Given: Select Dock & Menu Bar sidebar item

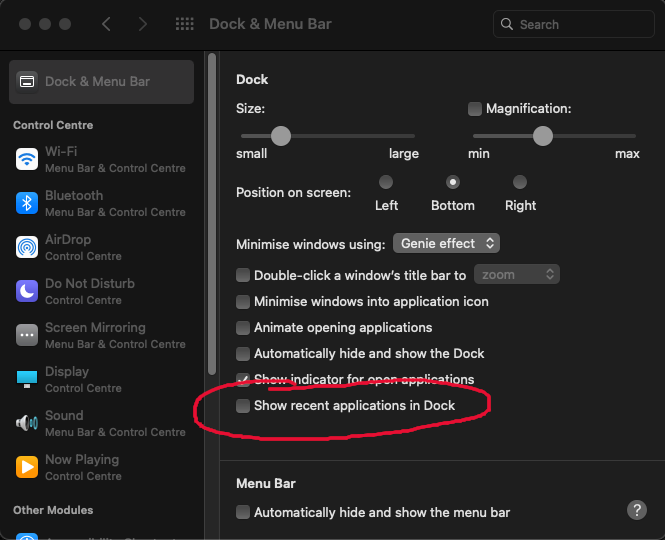Looking at the screenshot, I should (101, 81).
